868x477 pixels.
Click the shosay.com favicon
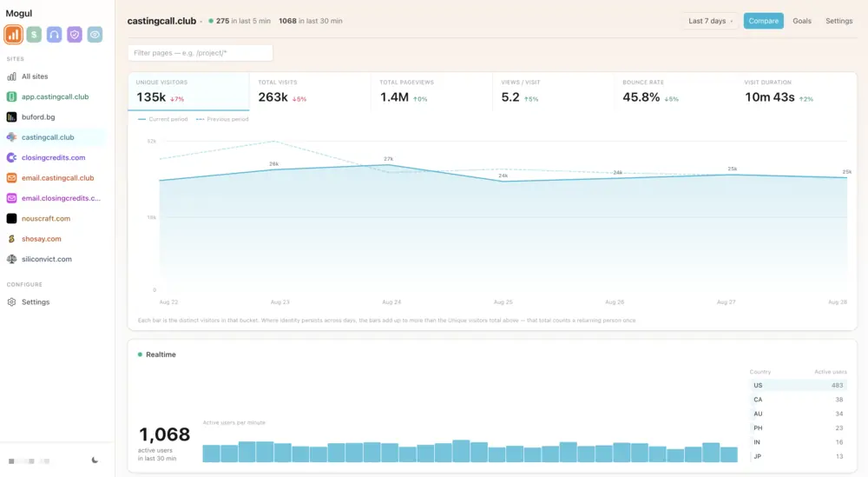[x=11, y=239]
